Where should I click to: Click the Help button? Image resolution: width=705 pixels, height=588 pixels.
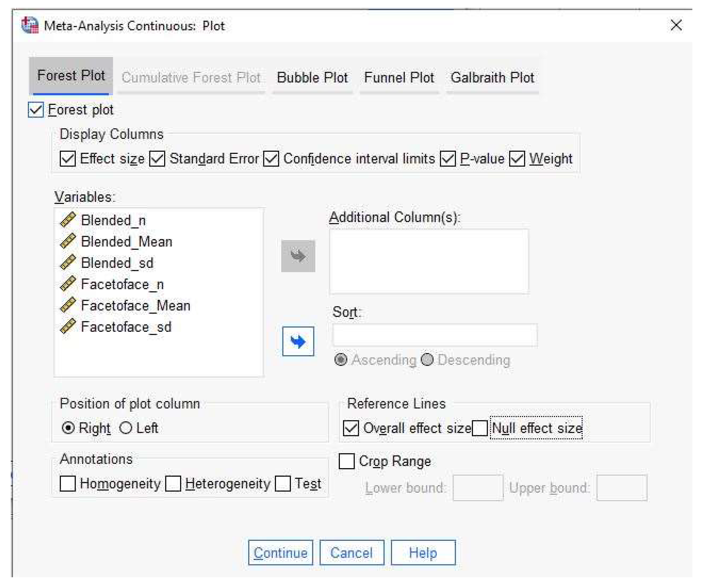pos(423,552)
